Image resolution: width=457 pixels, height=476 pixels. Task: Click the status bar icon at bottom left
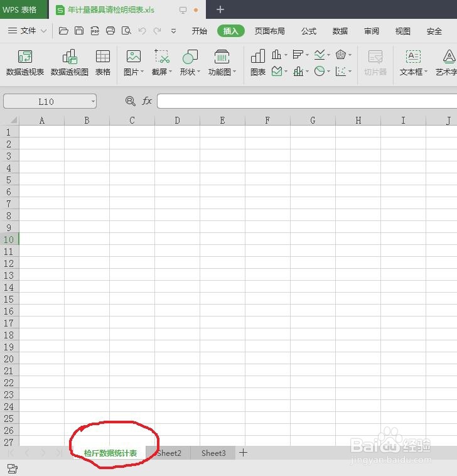(12, 468)
